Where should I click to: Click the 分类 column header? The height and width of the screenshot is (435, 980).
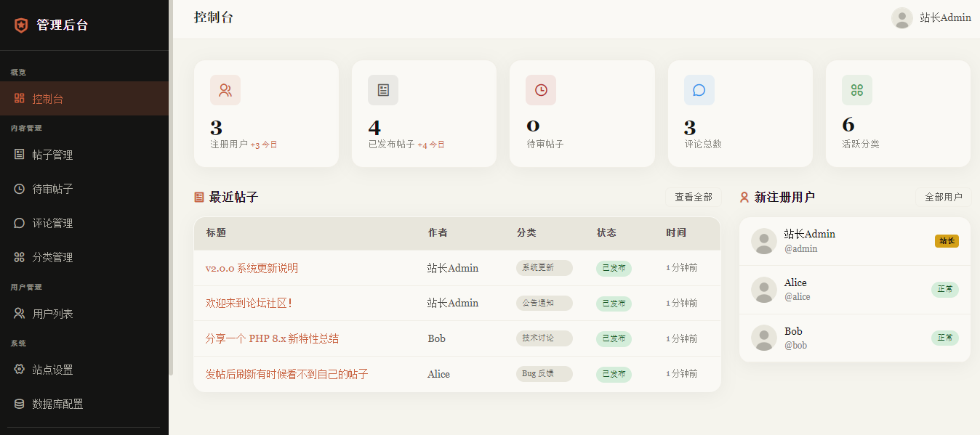coord(526,233)
